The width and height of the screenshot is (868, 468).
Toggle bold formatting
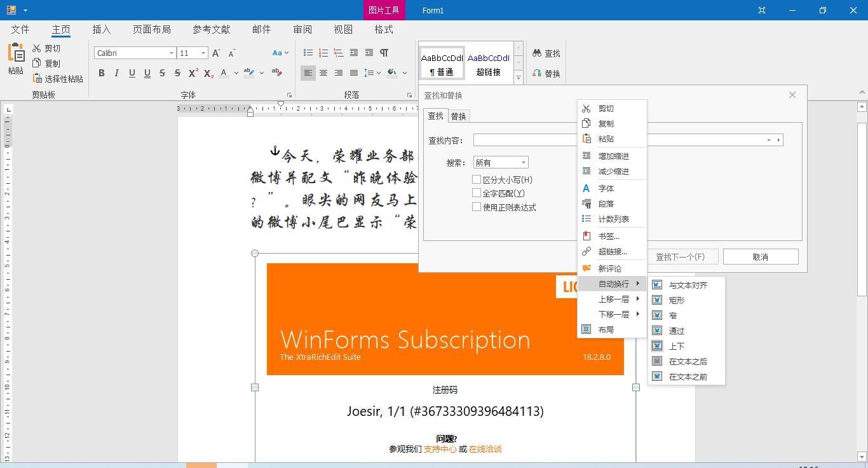coord(102,73)
